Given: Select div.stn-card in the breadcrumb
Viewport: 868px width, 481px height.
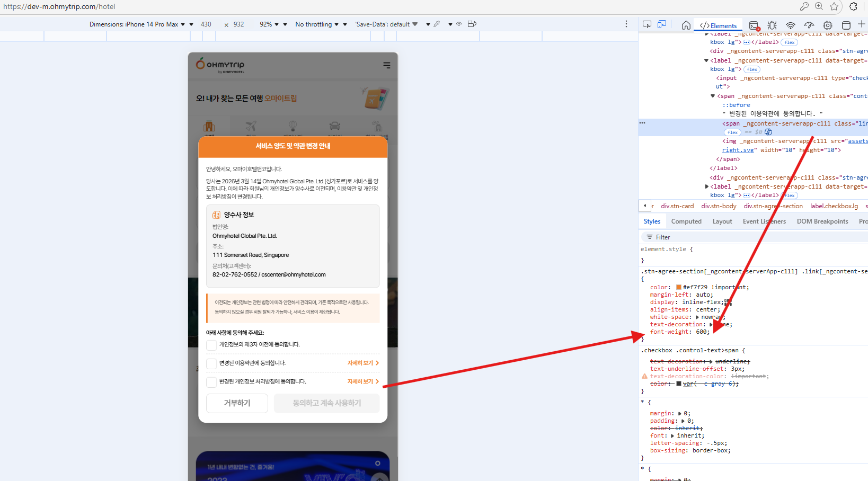Looking at the screenshot, I should (677, 206).
